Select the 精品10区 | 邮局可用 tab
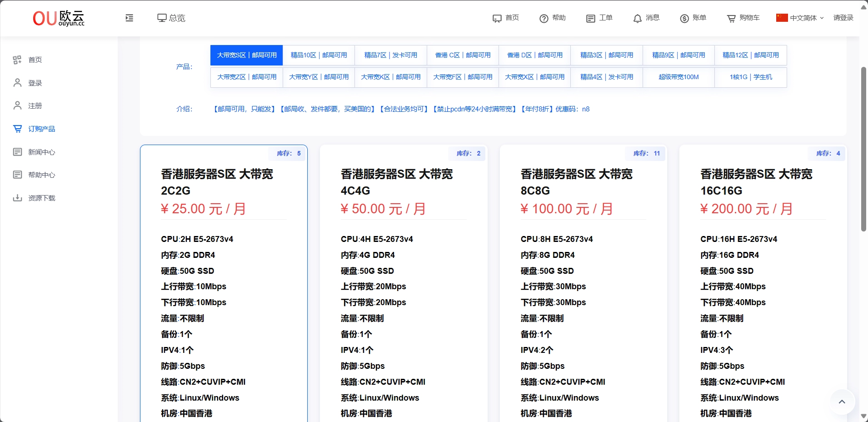 click(319, 55)
